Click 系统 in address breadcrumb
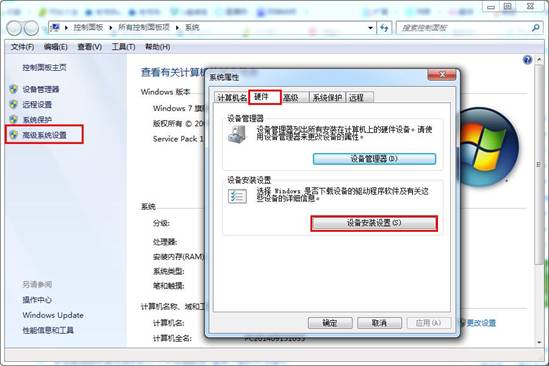 pos(192,27)
